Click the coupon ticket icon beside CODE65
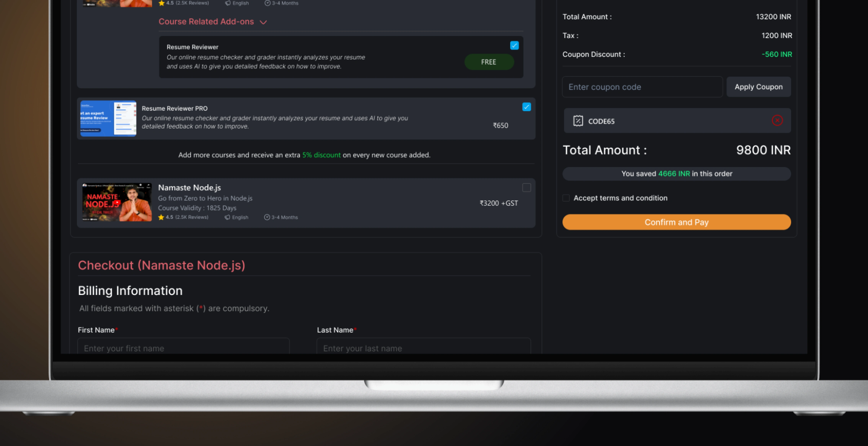 [578, 121]
